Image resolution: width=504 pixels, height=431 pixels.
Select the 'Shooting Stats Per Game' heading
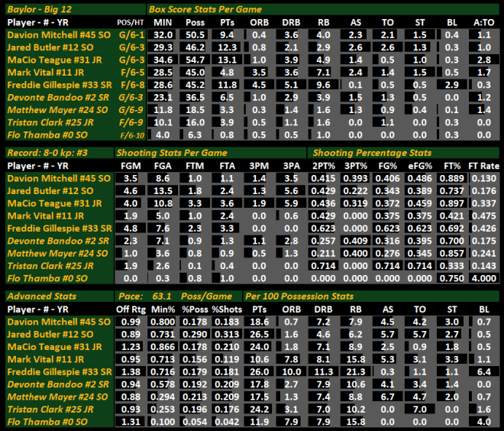click(211, 153)
